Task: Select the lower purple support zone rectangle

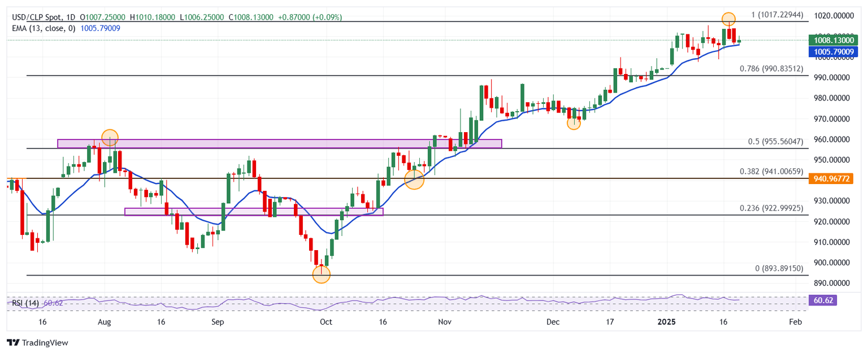Action: pyautogui.click(x=253, y=212)
